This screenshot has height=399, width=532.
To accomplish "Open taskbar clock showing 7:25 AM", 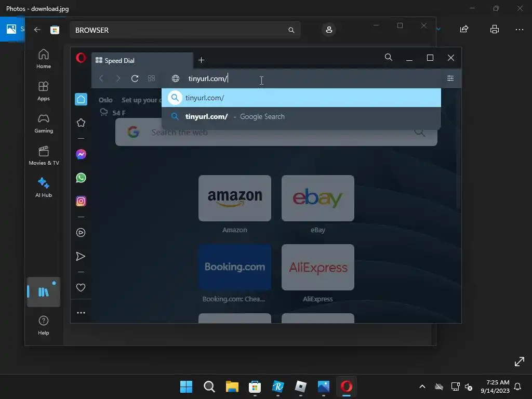I will coord(495,387).
